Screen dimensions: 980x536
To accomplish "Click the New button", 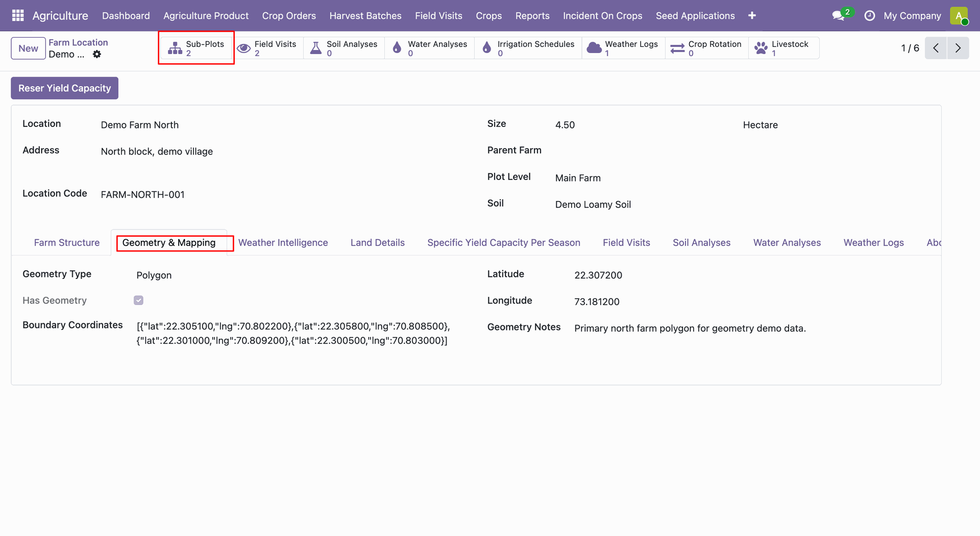I will (29, 48).
